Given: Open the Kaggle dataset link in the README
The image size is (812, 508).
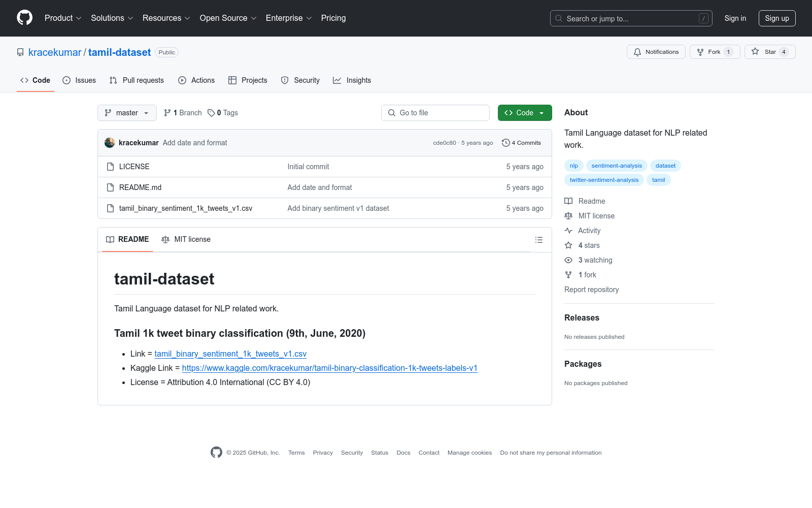Looking at the screenshot, I should 330,368.
